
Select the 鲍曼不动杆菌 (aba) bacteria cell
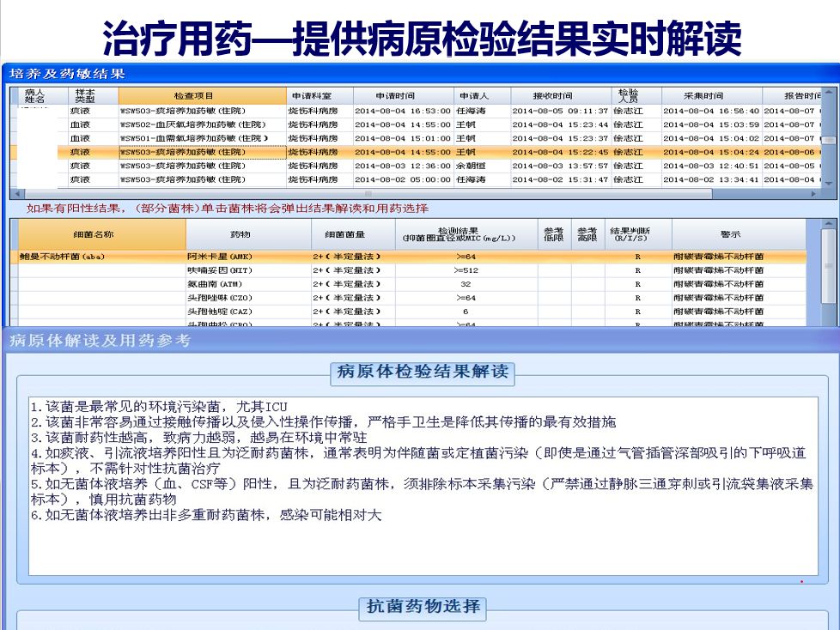(102, 257)
